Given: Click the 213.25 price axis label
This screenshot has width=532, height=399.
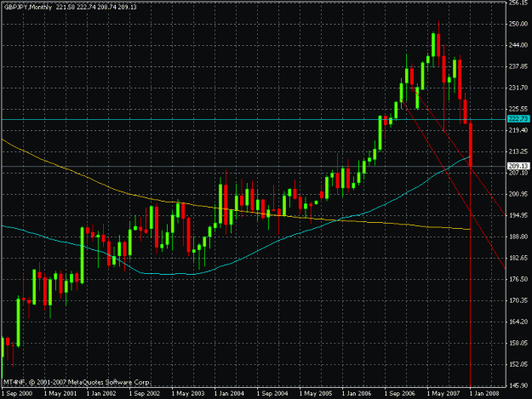Looking at the screenshot, I should tap(518, 151).
